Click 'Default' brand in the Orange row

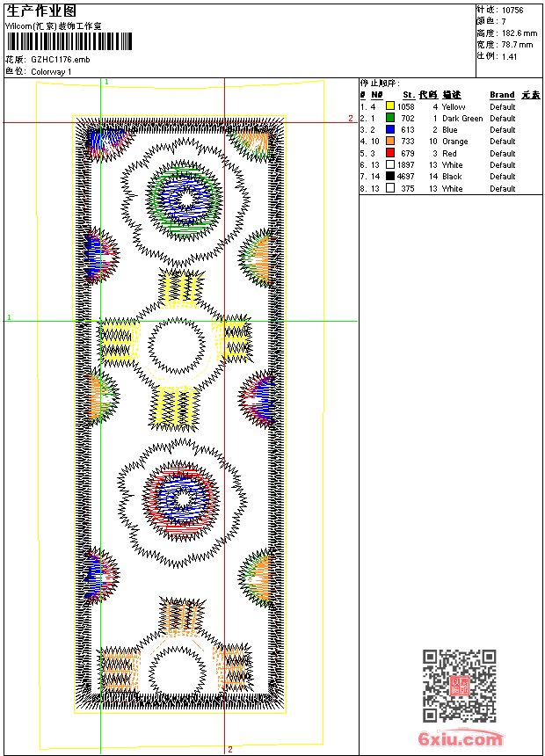503,142
